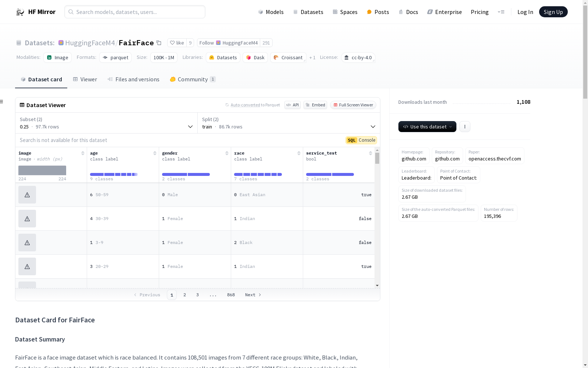588x368 pixels.
Task: Expand the Split selector dropdown
Action: (289, 123)
